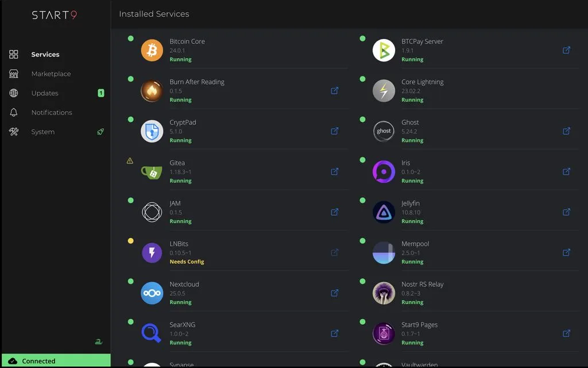Open the BTCPay Server launch UI icon
The width and height of the screenshot is (588, 368).
click(x=566, y=50)
